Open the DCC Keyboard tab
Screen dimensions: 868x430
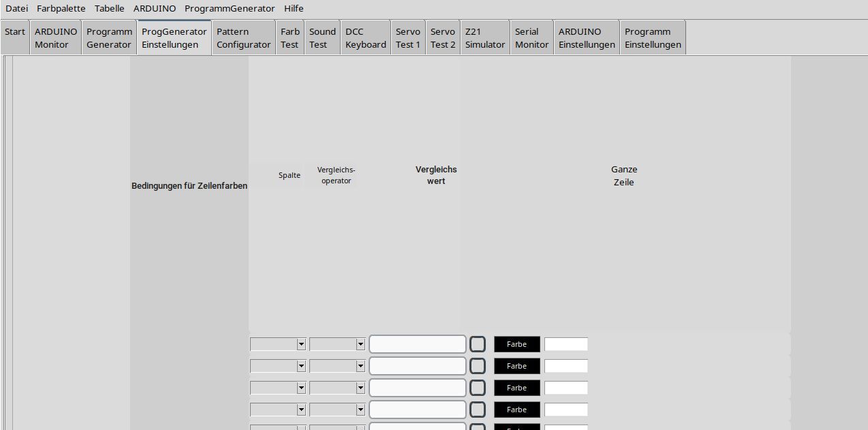365,38
